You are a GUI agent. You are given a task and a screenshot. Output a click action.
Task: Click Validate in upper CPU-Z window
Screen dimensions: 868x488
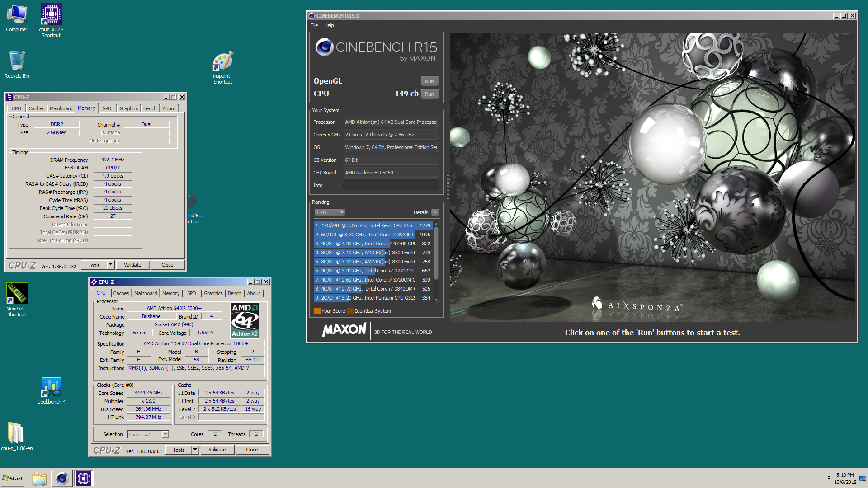(132, 265)
